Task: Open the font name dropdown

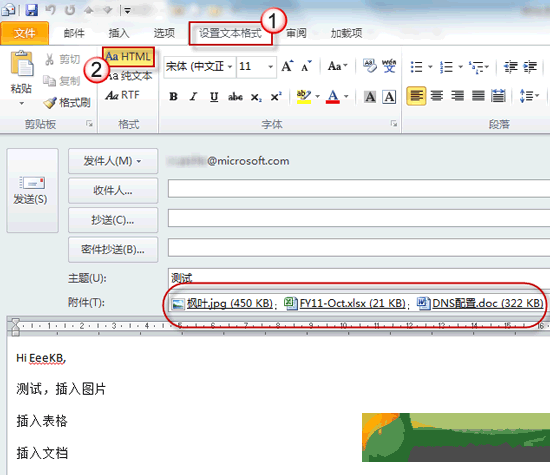Action: pyautogui.click(x=230, y=66)
